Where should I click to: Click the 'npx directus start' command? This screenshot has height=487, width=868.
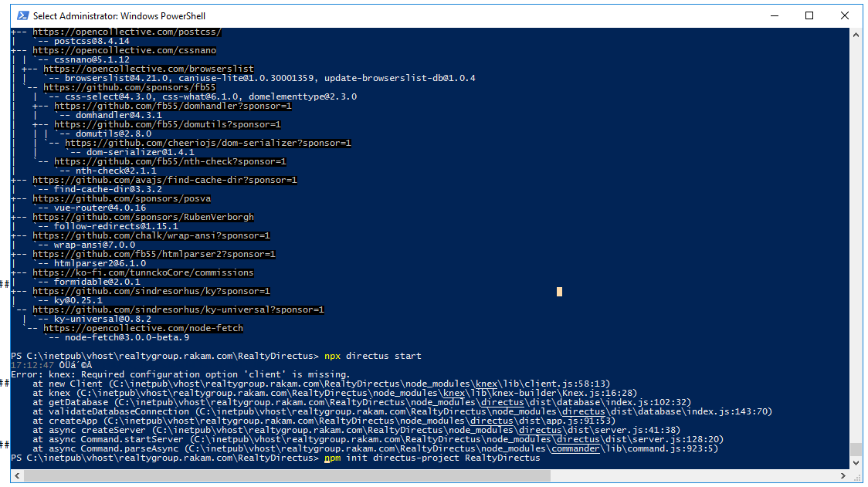372,356
